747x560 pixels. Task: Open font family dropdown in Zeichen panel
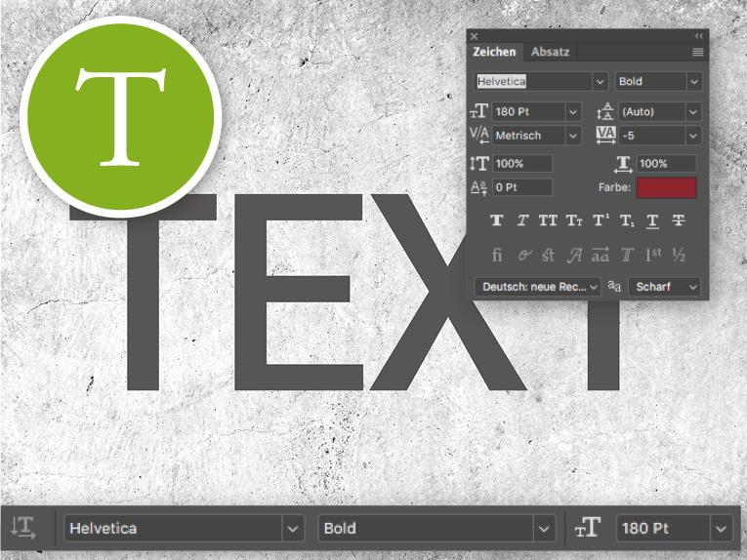(x=600, y=82)
